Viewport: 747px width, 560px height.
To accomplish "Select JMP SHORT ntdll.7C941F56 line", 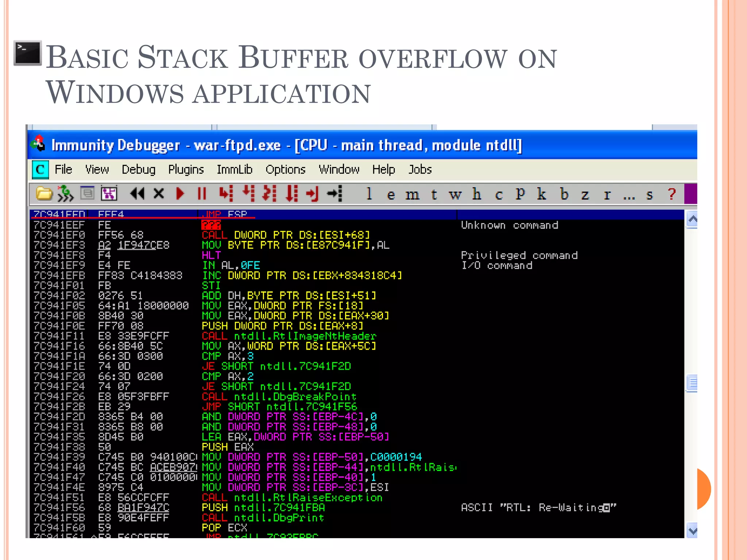I will point(279,407).
